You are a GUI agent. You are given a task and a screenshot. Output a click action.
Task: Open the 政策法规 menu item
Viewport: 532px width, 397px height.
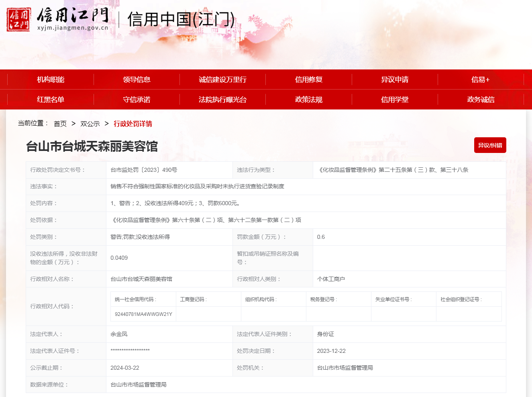[309, 100]
